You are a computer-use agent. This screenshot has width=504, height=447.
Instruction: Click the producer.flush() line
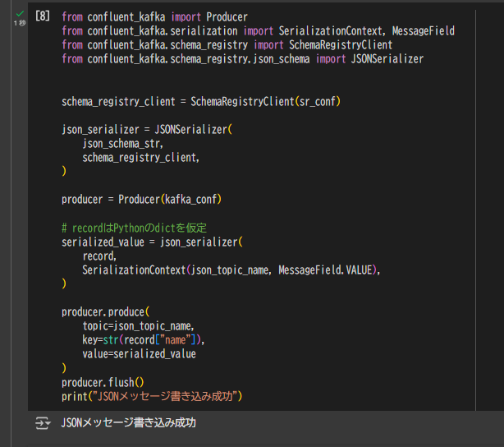[x=103, y=383]
